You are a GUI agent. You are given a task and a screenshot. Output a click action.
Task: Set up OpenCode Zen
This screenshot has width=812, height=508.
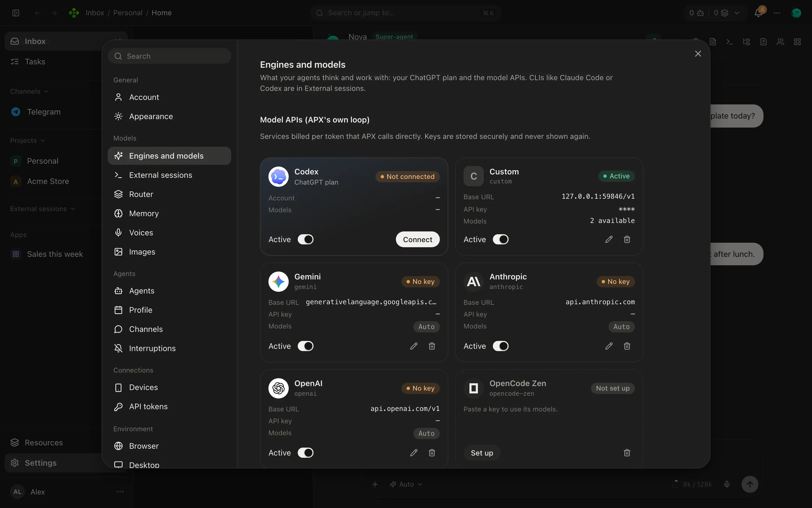pyautogui.click(x=482, y=453)
